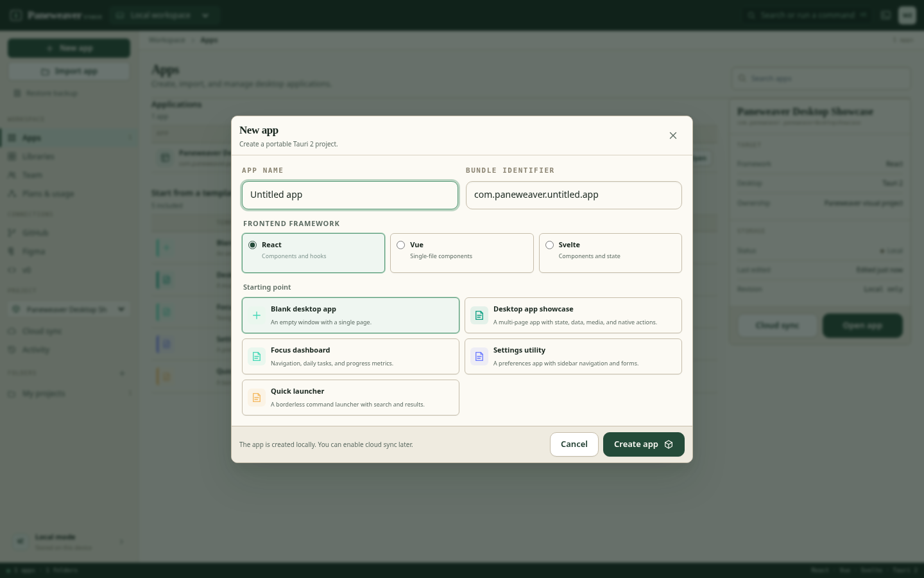Screen dimensions: 924x578
Task: Choose the Quick launcher title
Action: pos(297,391)
